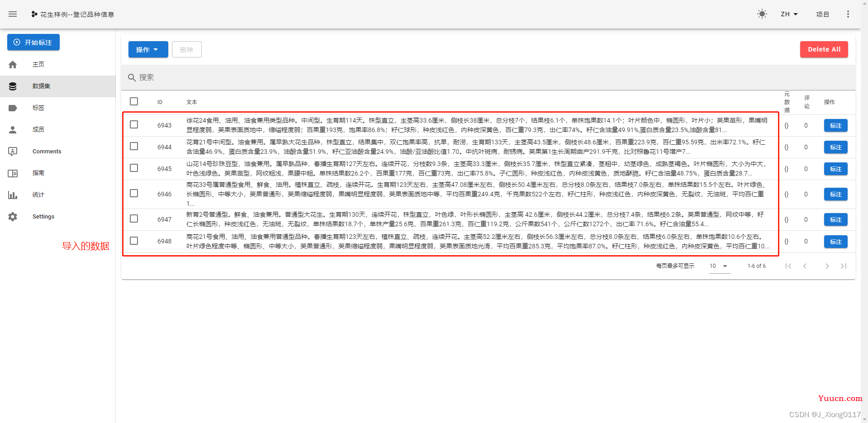Click row text starting with 徐花24食用

coord(477,125)
